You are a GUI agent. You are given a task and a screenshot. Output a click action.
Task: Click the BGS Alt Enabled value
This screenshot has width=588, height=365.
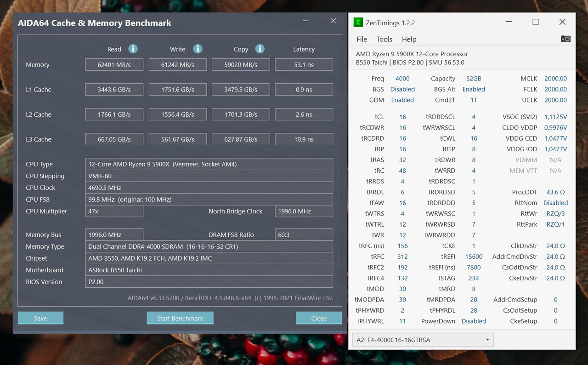tap(474, 89)
